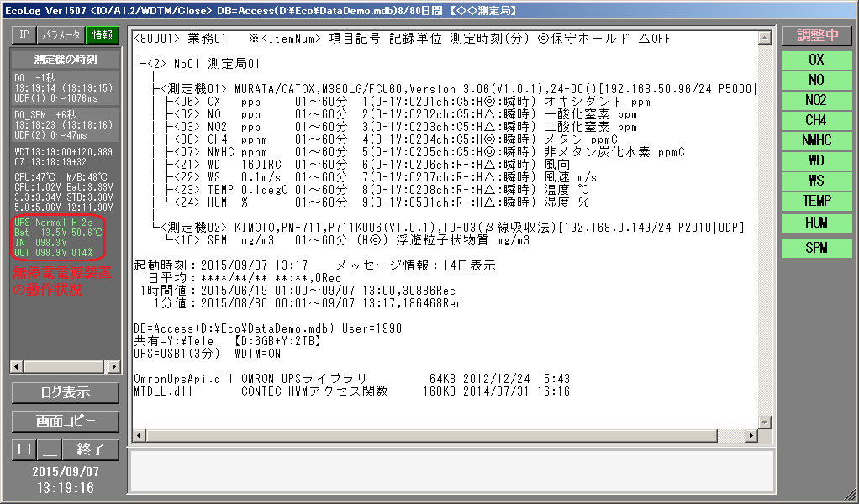Open the パラメータ tab

tap(61, 35)
